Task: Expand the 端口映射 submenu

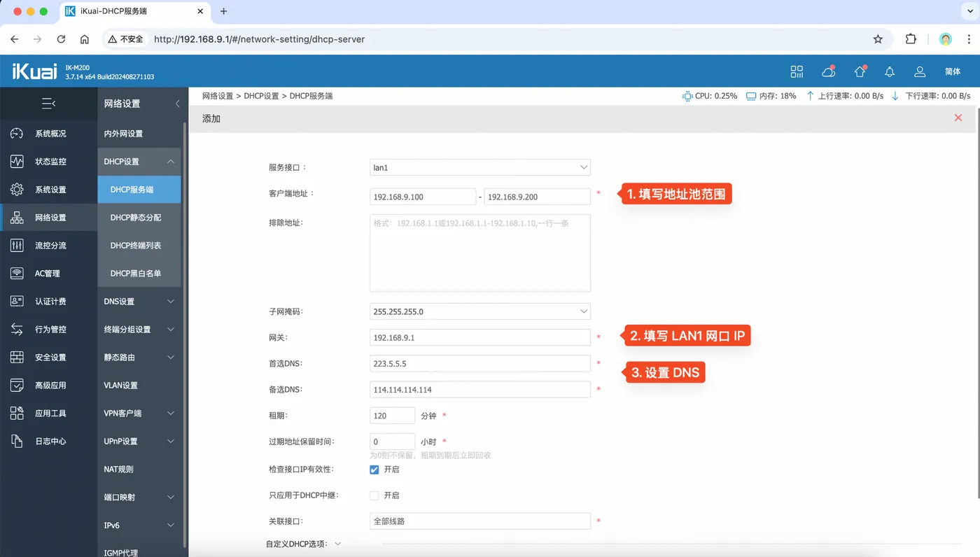Action: [170, 498]
